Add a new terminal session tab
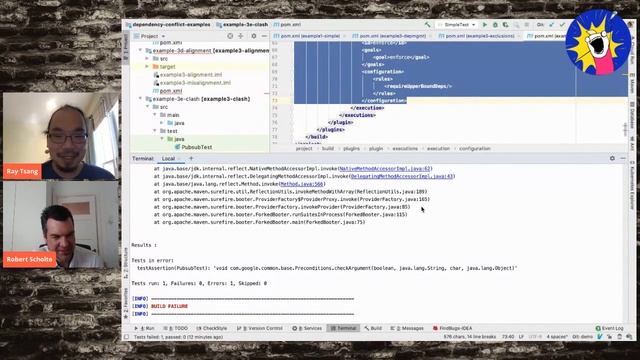This screenshot has width=640, height=360. click(x=191, y=158)
